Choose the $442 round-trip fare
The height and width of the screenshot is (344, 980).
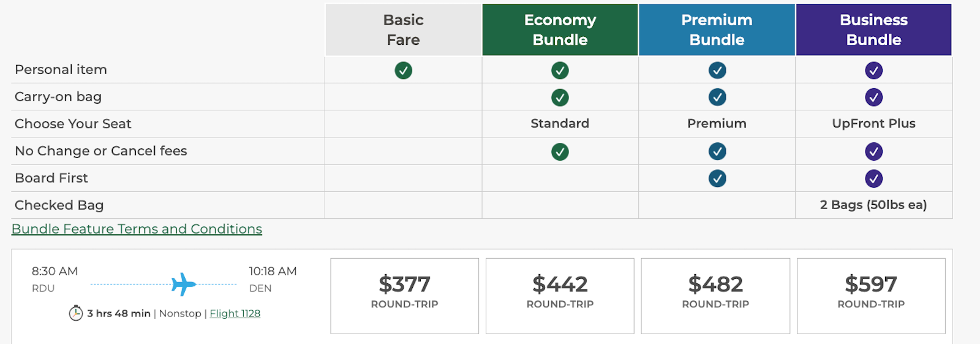coord(560,296)
